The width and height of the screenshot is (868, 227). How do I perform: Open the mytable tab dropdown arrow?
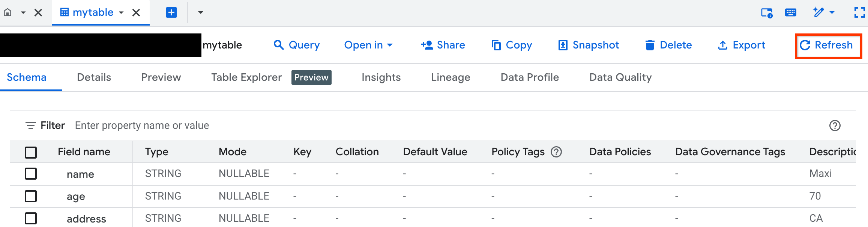[x=121, y=13]
